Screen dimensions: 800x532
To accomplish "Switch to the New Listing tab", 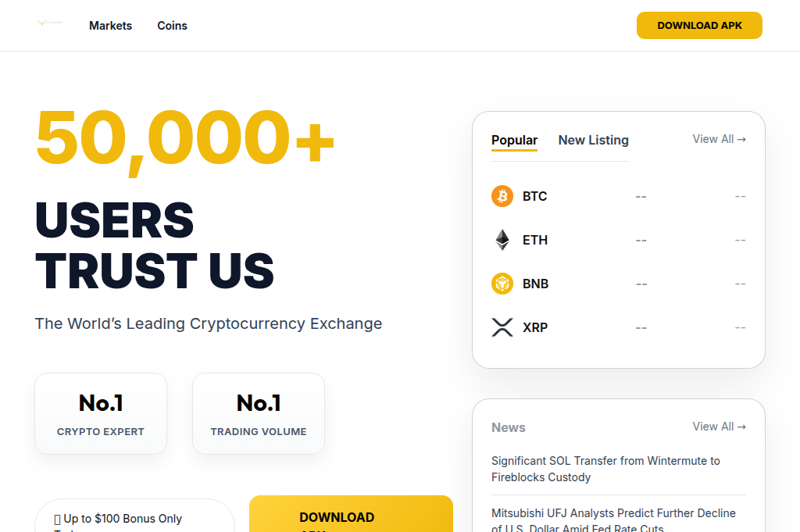I will [593, 141].
